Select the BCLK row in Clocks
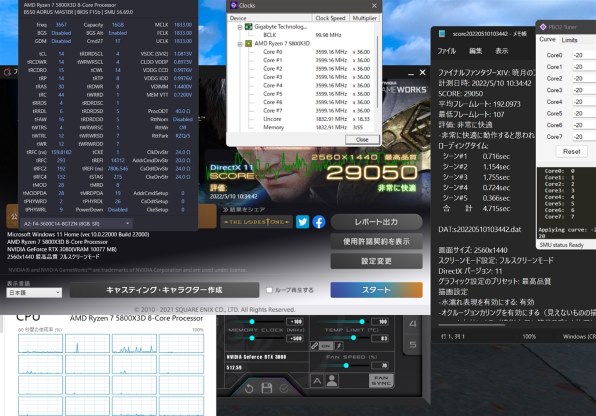The height and width of the screenshot is (416, 596). pos(303,35)
